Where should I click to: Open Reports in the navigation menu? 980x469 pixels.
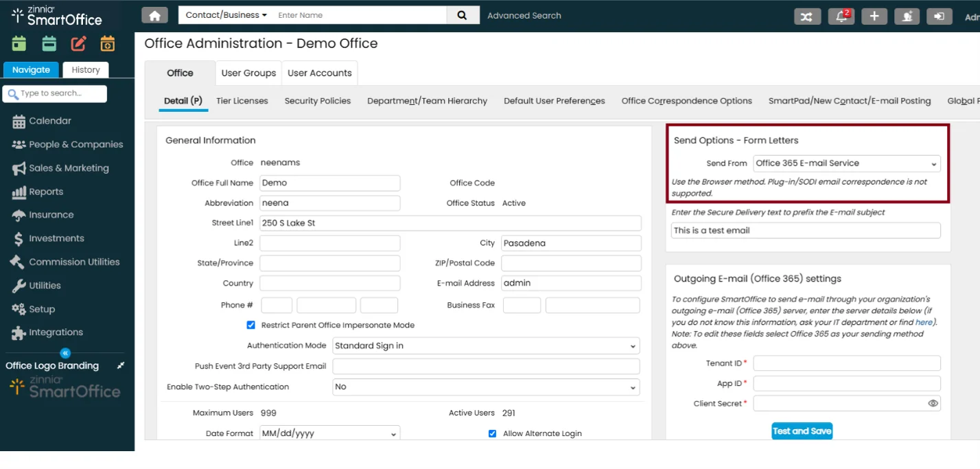coord(38,192)
